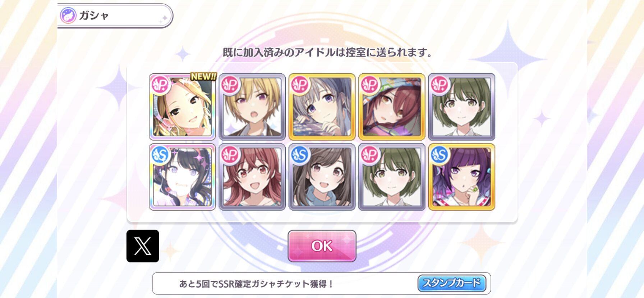
Task: Select the brown-haired S support card with scarf
Action: 322,177
